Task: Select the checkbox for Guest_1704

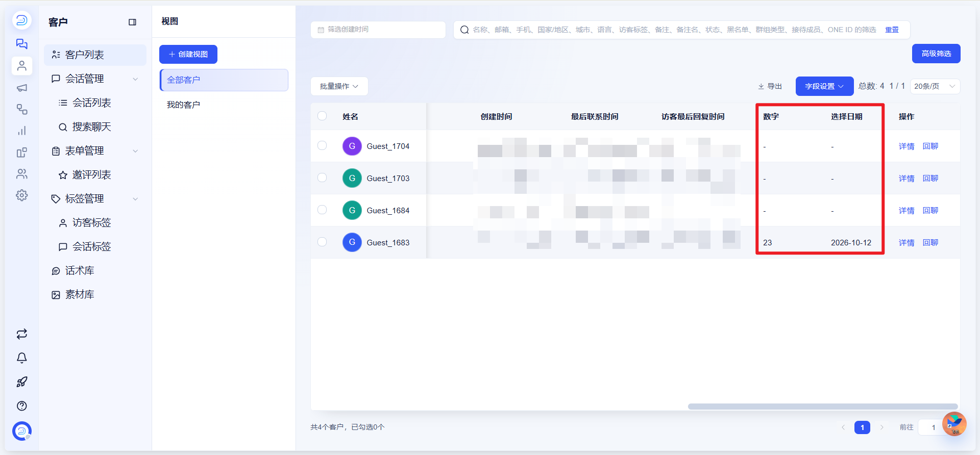Action: pyautogui.click(x=322, y=145)
